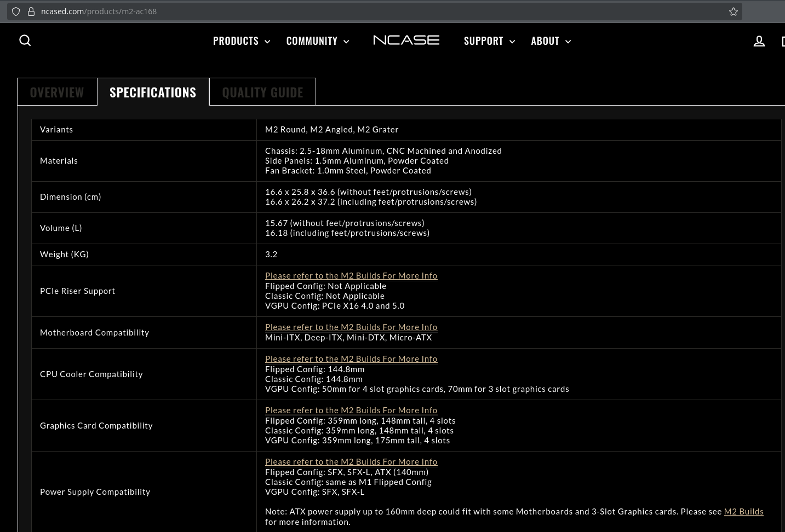The height and width of the screenshot is (532, 785).
Task: Click the 'Chassis: 2.5-18mm Aluminum' line
Action: tap(383, 151)
